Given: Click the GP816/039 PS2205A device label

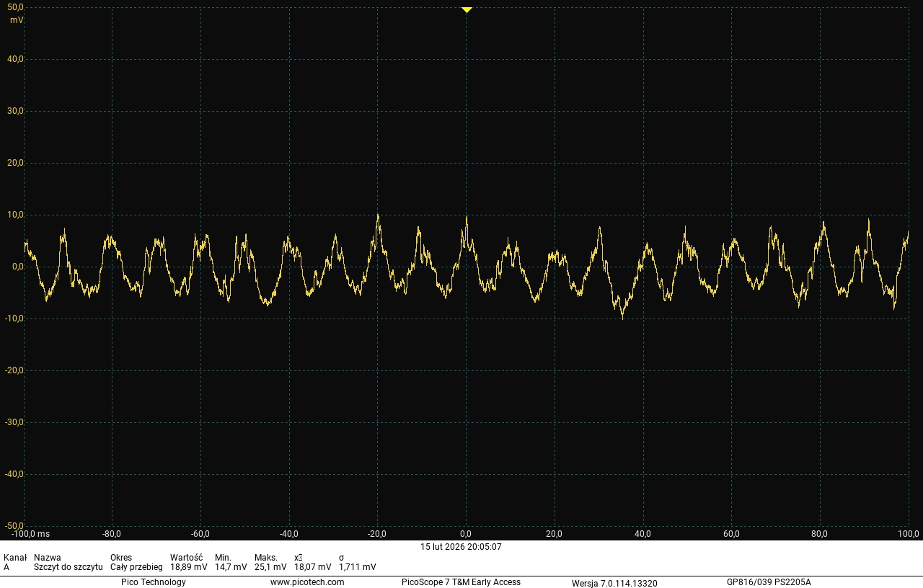Looking at the screenshot, I should tap(769, 582).
